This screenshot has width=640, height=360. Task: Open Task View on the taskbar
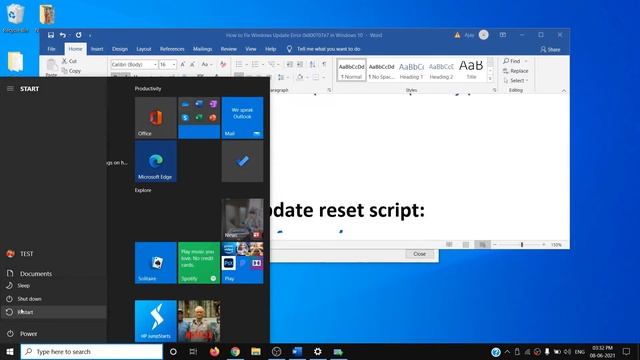point(193,351)
